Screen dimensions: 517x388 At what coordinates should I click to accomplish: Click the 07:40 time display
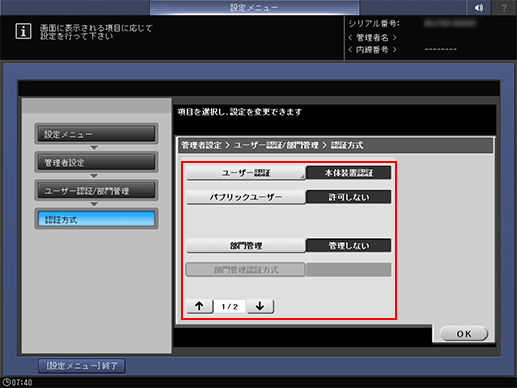coord(22,382)
